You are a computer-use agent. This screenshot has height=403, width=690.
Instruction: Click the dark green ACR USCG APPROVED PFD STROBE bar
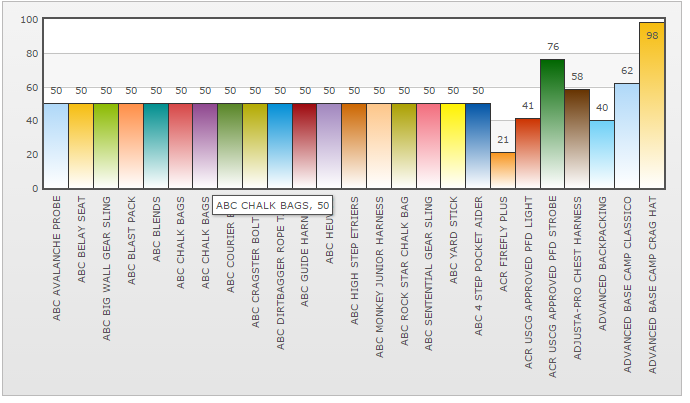point(553,124)
